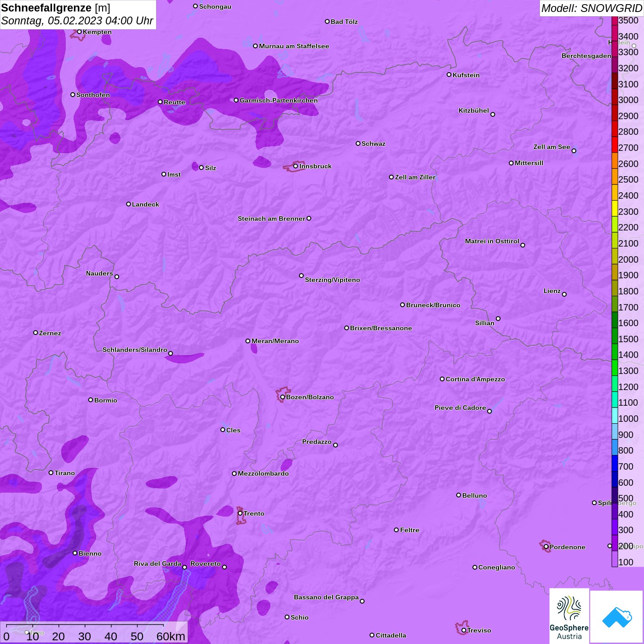Click the 'Kitzbühel' label
The image size is (644, 644).
click(x=474, y=110)
